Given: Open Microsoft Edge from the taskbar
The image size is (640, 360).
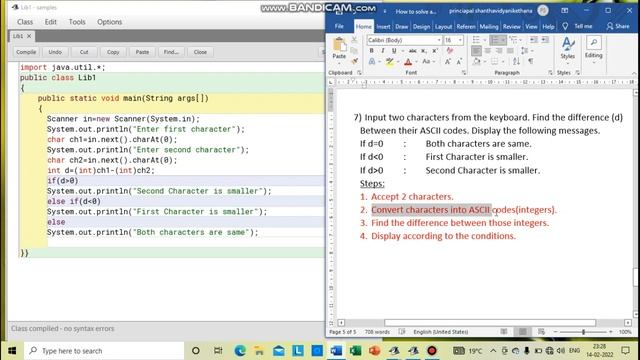Looking at the screenshot, I should tap(240, 351).
